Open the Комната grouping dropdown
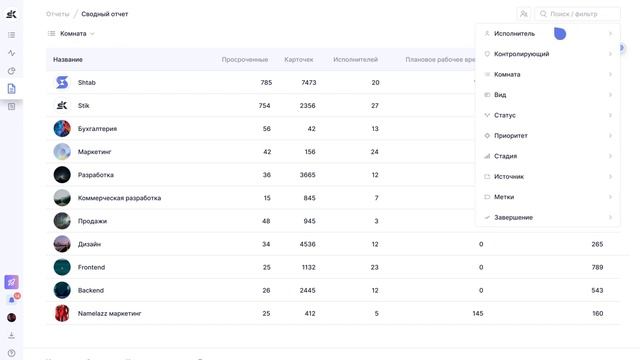 click(71, 33)
